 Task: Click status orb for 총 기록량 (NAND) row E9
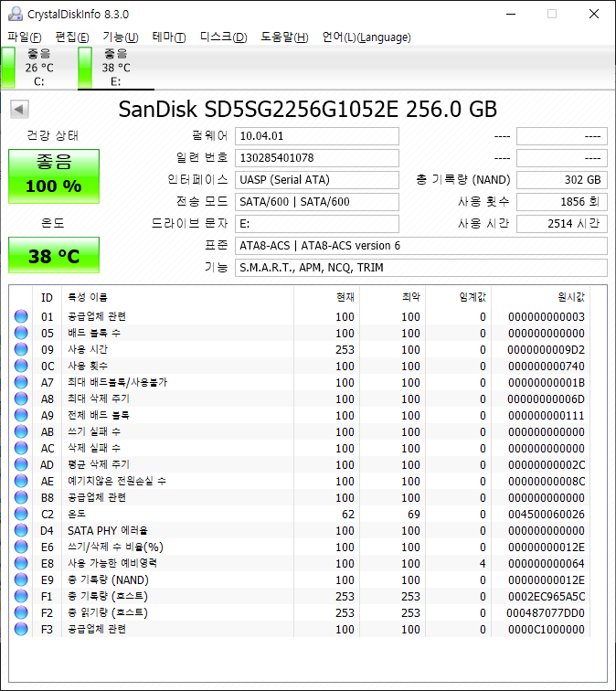pyautogui.click(x=21, y=579)
